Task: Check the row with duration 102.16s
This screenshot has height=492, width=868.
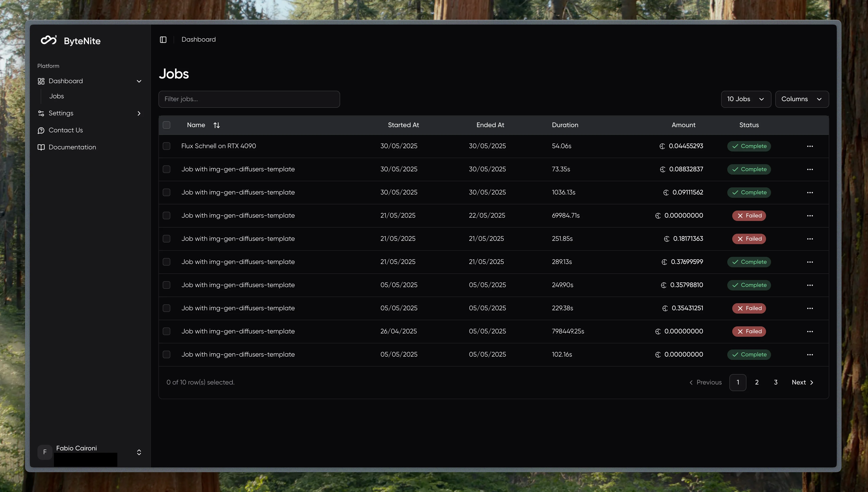Action: (x=166, y=354)
